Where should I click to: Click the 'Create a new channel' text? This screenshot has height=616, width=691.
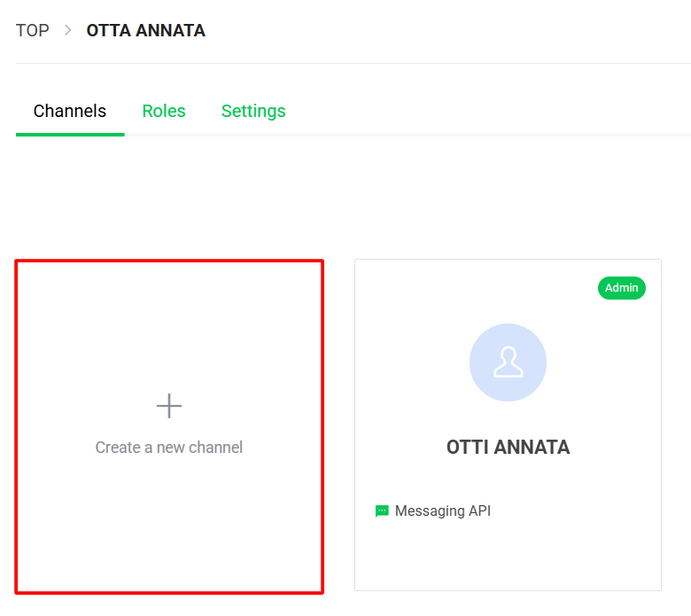pyautogui.click(x=169, y=448)
